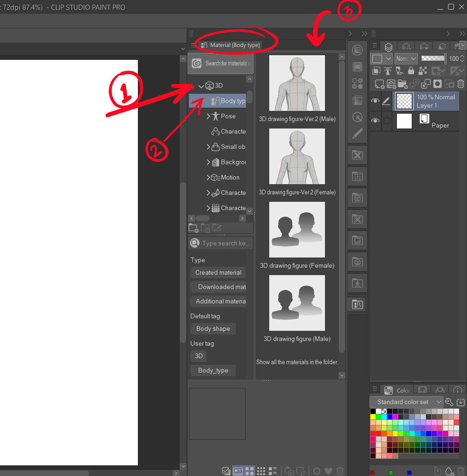Screen dimensions: 467x476
Task: Adjust the layer opacity slider
Action: [x=433, y=58]
